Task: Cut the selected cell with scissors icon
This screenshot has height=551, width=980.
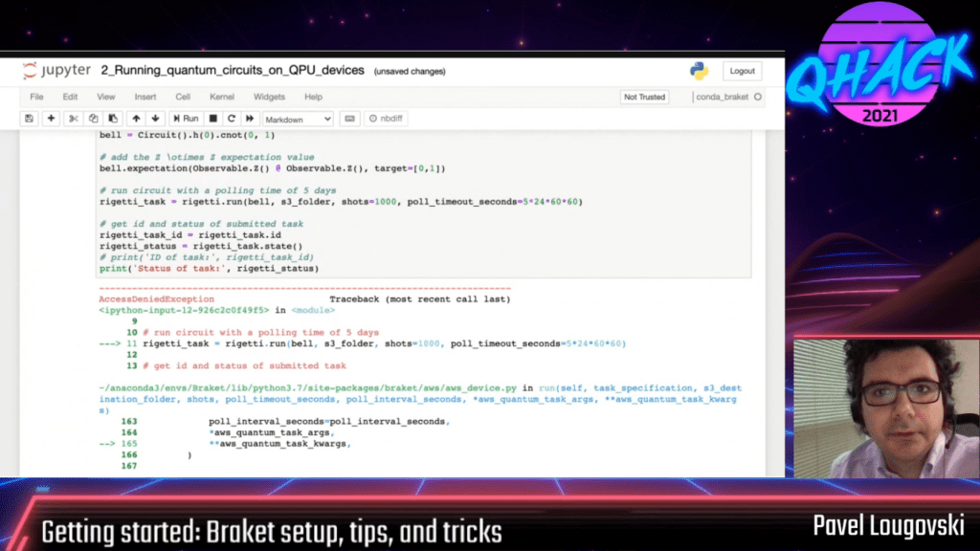Action: (73, 118)
